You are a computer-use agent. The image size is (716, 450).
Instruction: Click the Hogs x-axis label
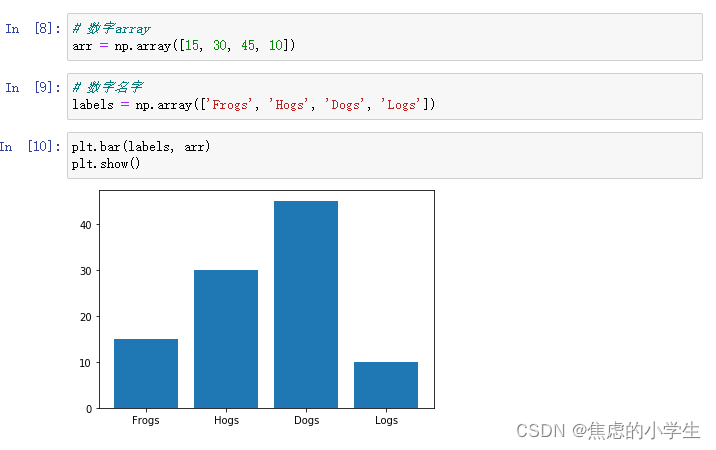tap(226, 420)
